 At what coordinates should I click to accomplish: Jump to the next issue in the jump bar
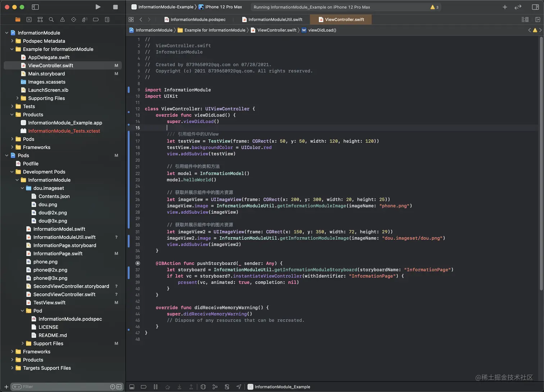pyautogui.click(x=540, y=30)
